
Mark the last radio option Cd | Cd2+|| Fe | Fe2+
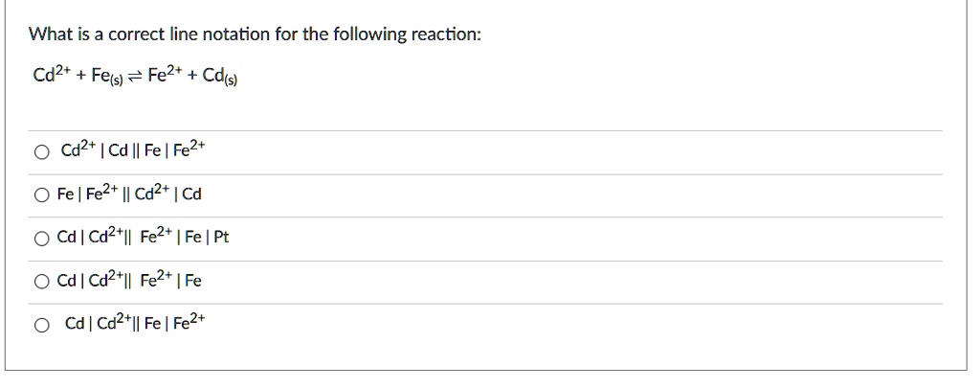40,325
